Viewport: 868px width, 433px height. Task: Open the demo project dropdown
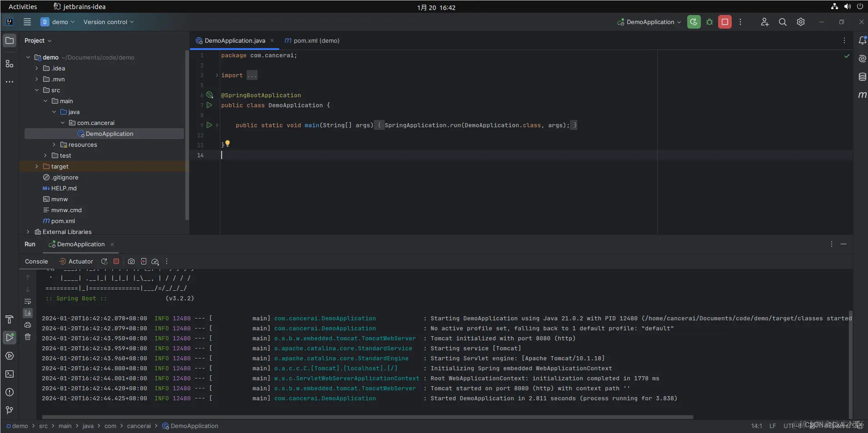click(x=58, y=22)
